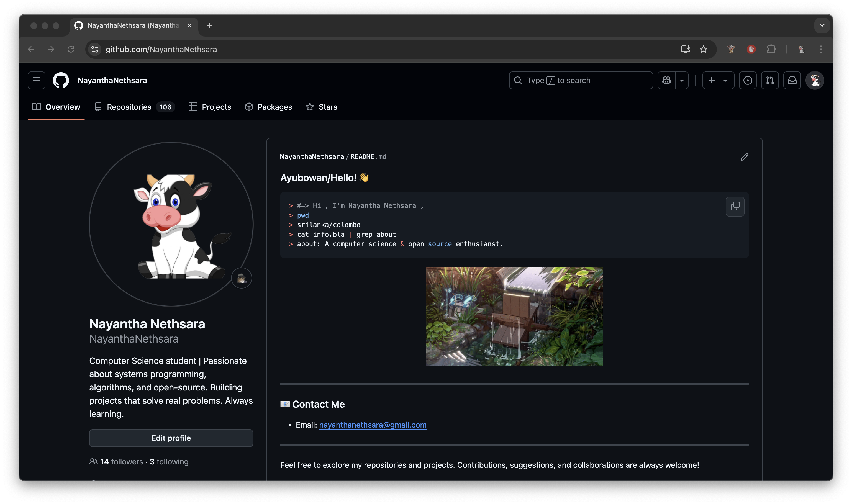Screen dimensions: 852x504
Task: Open the notifications inbox icon
Action: [x=792, y=81]
